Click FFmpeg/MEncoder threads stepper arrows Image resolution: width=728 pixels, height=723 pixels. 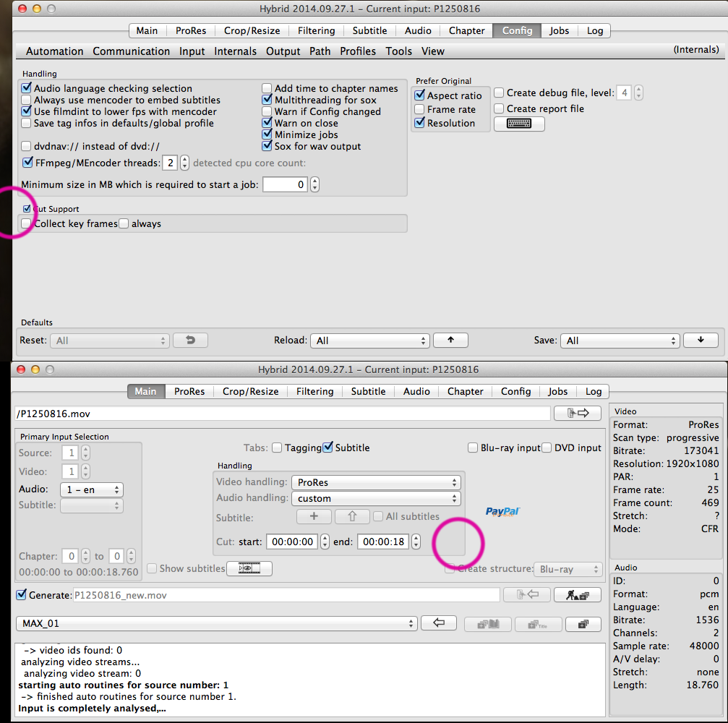pos(185,163)
